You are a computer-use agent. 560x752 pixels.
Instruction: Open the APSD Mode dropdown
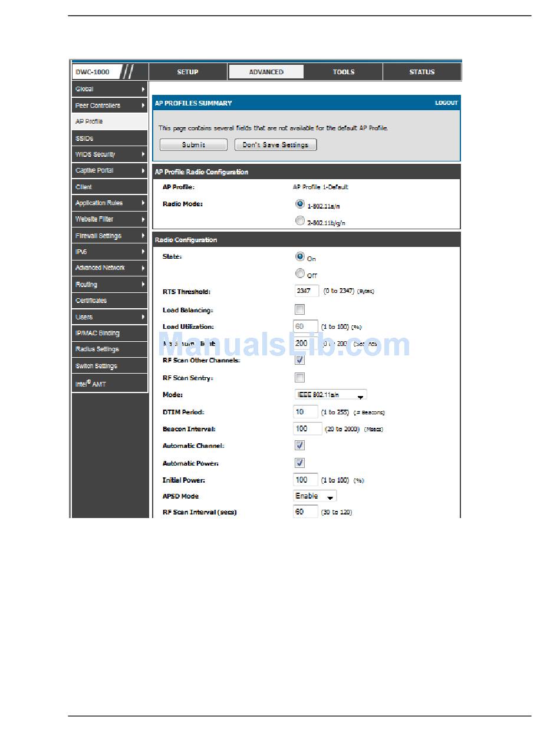315,496
